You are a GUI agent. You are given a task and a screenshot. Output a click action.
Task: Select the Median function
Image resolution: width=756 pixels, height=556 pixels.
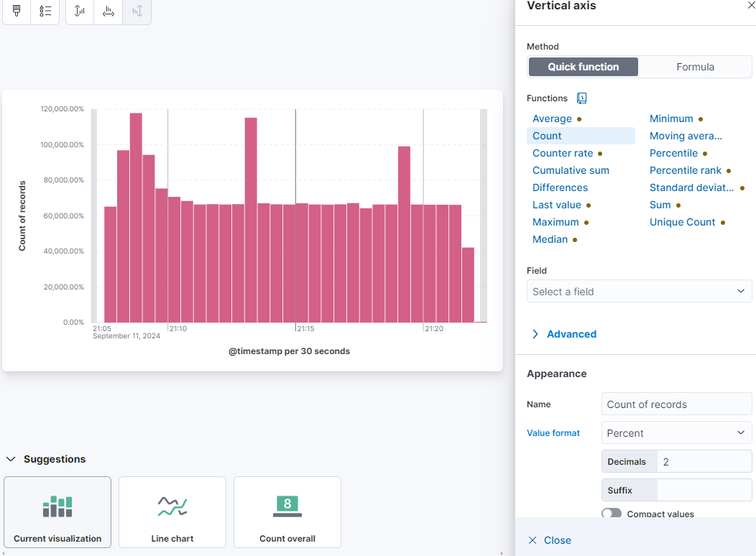coord(549,238)
